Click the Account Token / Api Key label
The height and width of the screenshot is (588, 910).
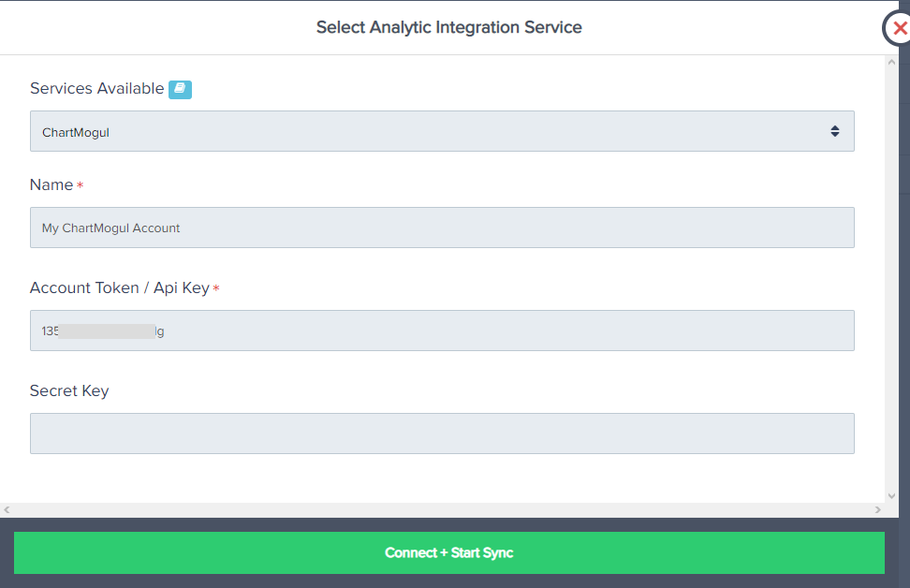point(119,288)
